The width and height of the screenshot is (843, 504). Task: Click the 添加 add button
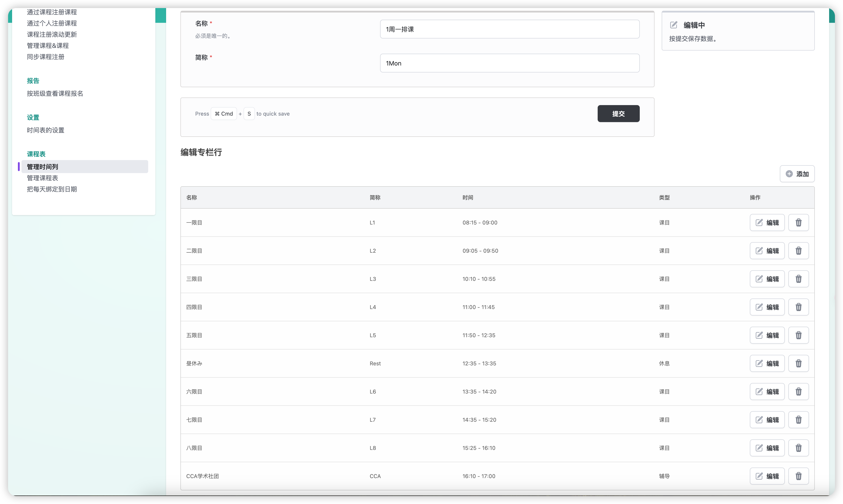pyautogui.click(x=797, y=174)
